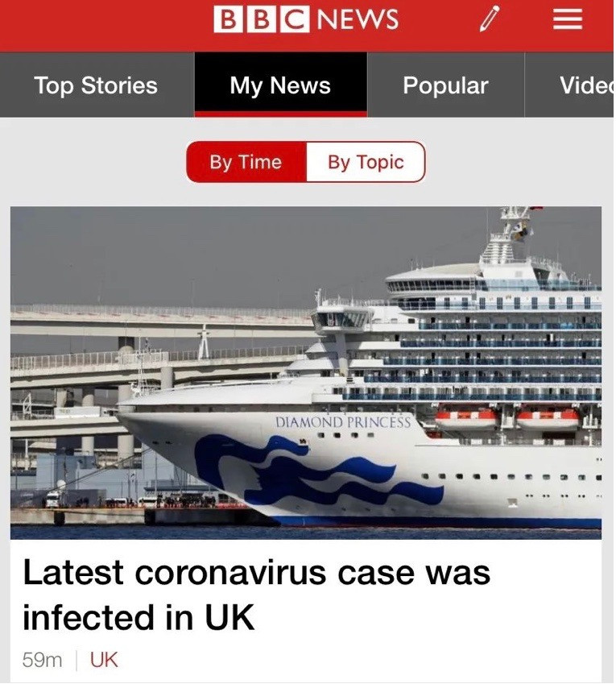Click the BBC blocks logo
Screen dimensions: 616x684
262,19
